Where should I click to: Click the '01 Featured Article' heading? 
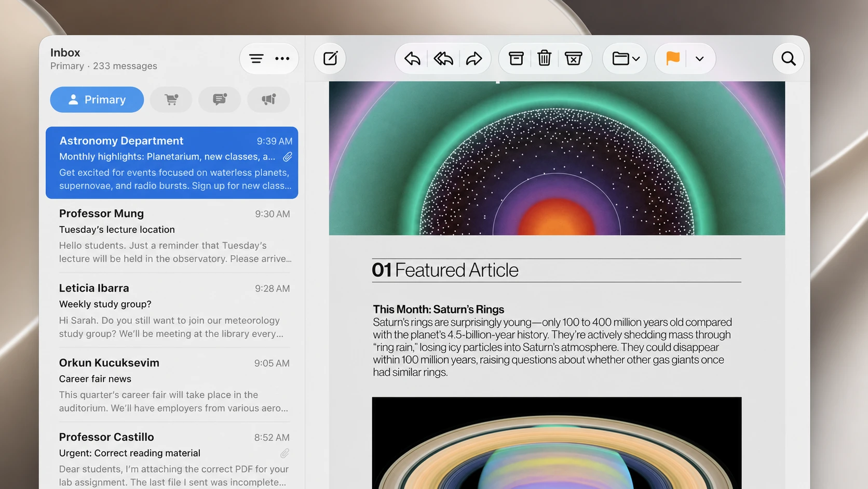tap(445, 270)
